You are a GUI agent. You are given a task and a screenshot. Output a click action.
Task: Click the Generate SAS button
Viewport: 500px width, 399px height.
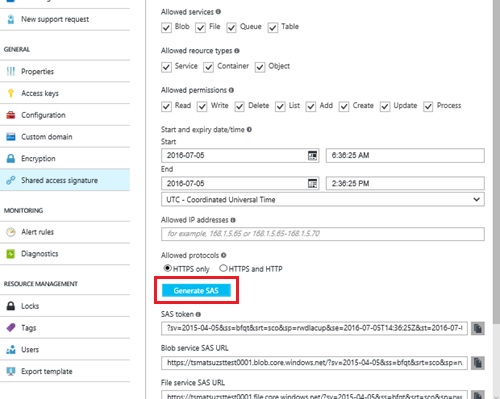(196, 291)
